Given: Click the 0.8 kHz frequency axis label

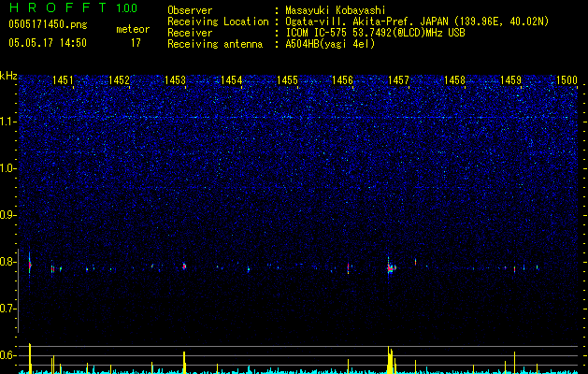Looking at the screenshot, I should pos(7,262).
